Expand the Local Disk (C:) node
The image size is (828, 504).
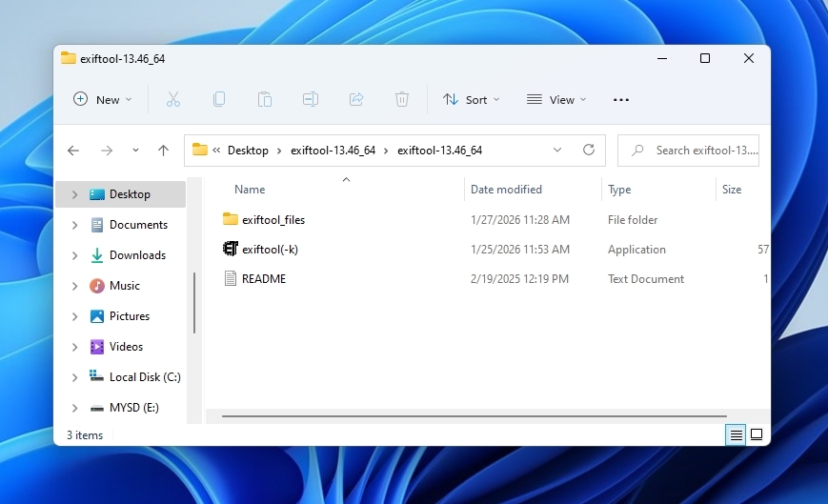[x=74, y=377]
